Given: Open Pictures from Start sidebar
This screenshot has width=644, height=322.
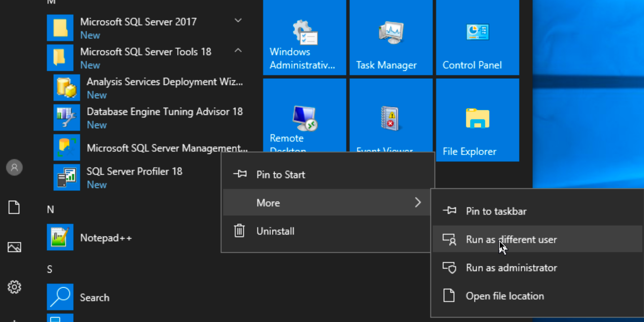Looking at the screenshot, I should [14, 247].
